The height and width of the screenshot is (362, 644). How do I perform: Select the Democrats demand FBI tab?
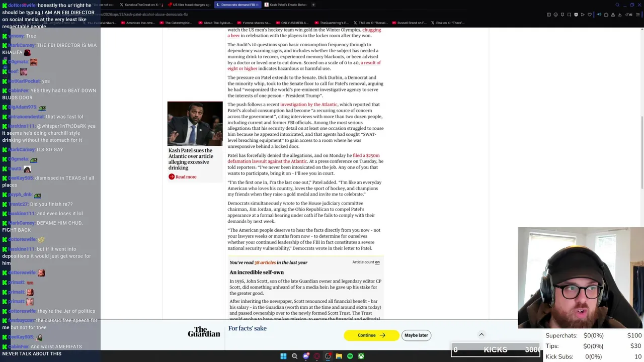click(237, 5)
